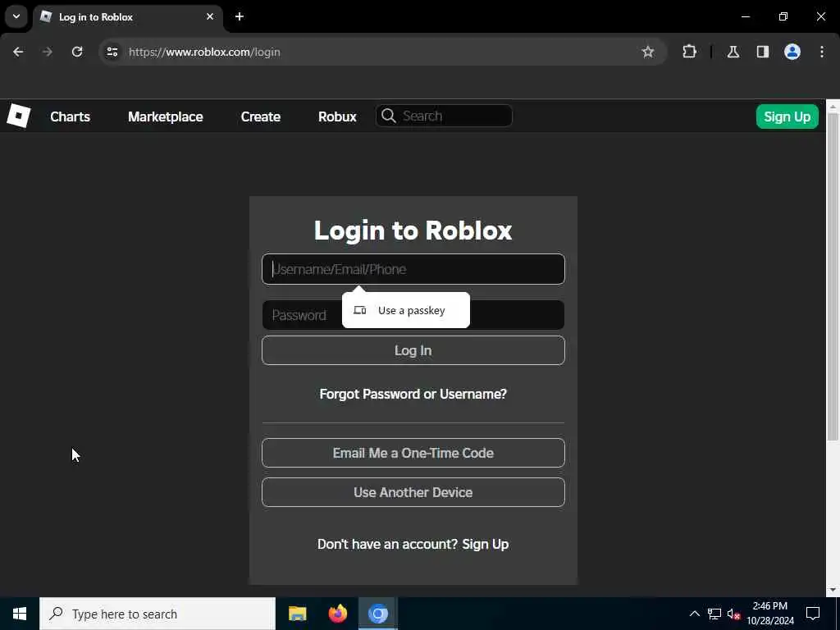Reload the Roblox login page
This screenshot has height=630, width=840.
point(77,52)
